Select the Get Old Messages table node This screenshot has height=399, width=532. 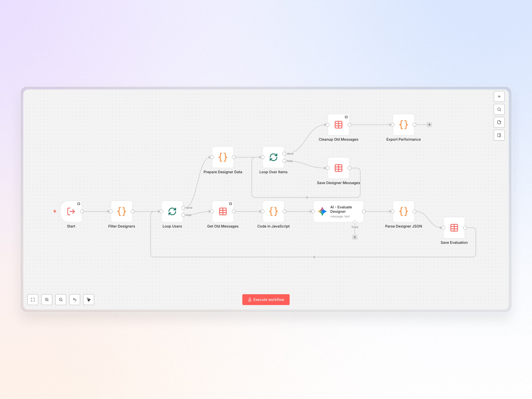pos(223,212)
